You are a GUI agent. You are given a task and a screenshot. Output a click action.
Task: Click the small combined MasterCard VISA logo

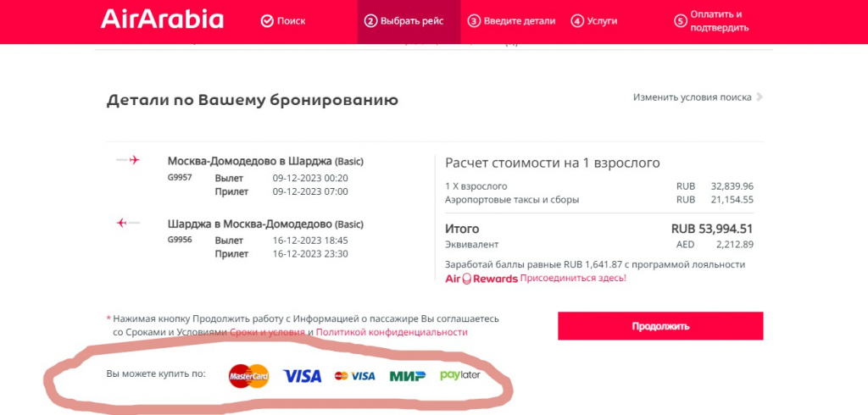pyautogui.click(x=355, y=376)
